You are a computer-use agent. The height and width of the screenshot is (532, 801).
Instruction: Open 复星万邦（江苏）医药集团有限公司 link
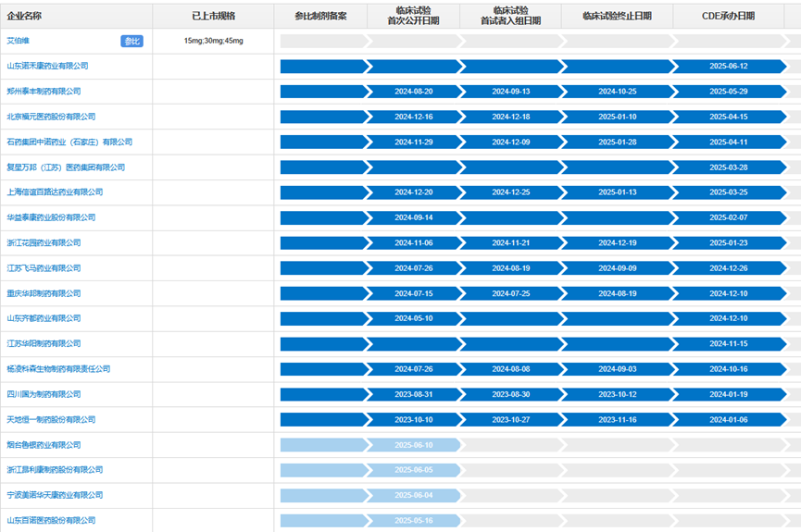(66, 167)
